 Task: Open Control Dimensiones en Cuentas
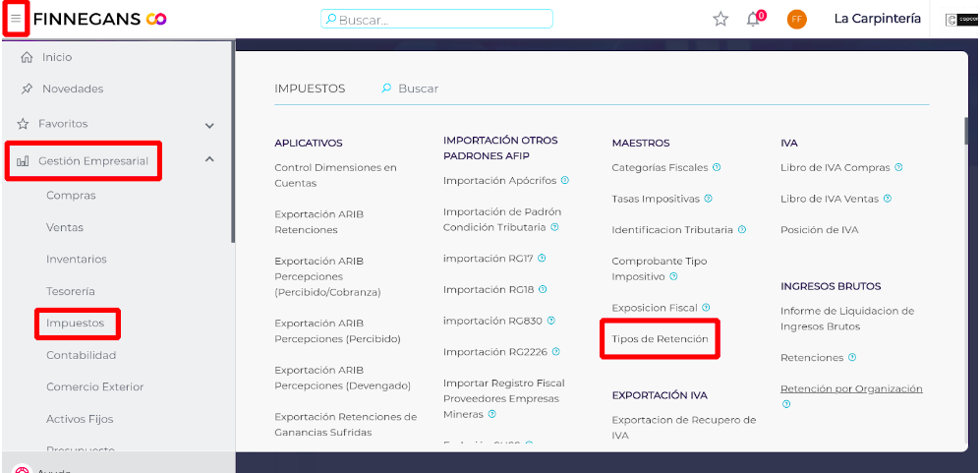[335, 175]
